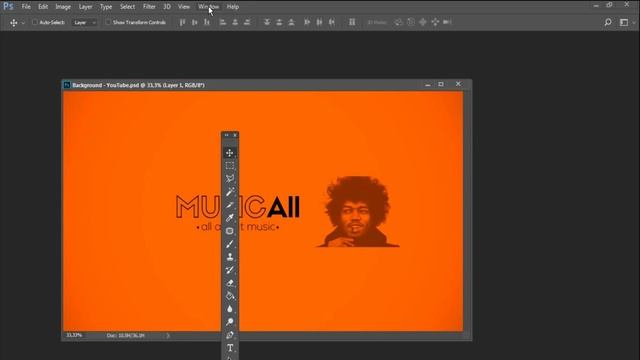Select the Crop tool
This screenshot has height=360, width=640.
pyautogui.click(x=229, y=205)
